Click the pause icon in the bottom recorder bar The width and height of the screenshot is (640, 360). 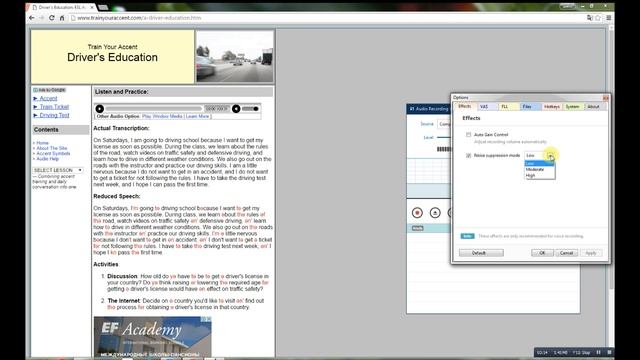pos(598,352)
